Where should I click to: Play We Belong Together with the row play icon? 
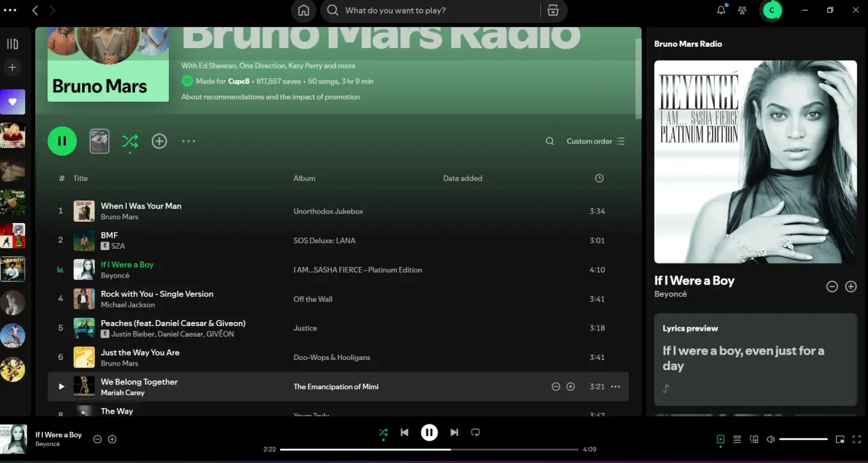click(61, 386)
